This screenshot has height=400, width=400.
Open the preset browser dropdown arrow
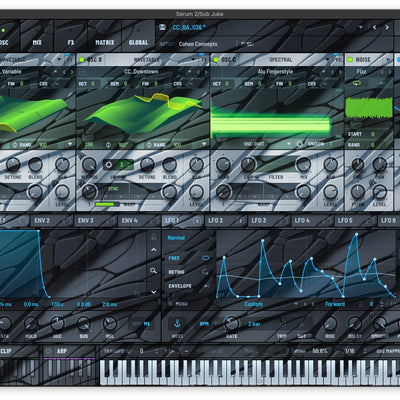click(361, 27)
